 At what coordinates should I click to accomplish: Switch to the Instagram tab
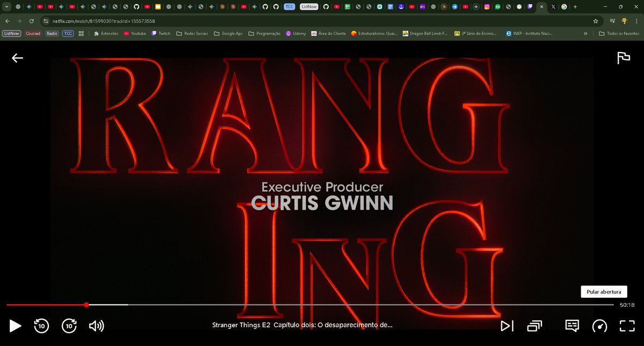click(487, 6)
